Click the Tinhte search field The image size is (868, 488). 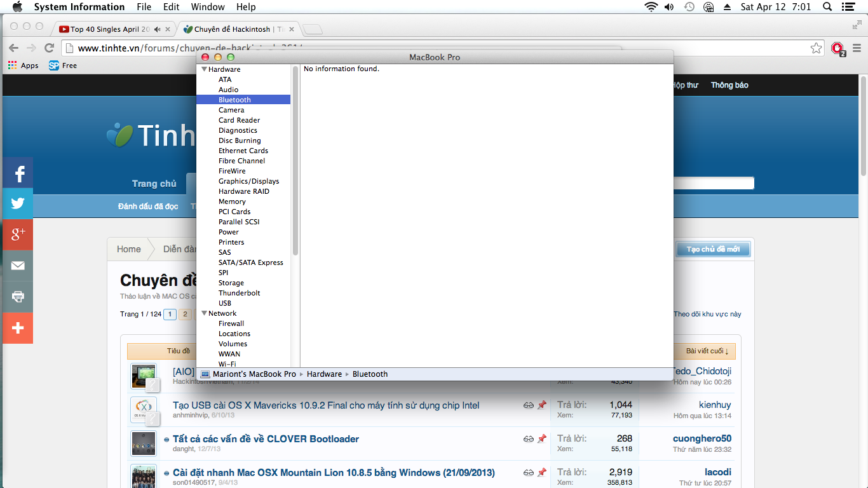713,184
